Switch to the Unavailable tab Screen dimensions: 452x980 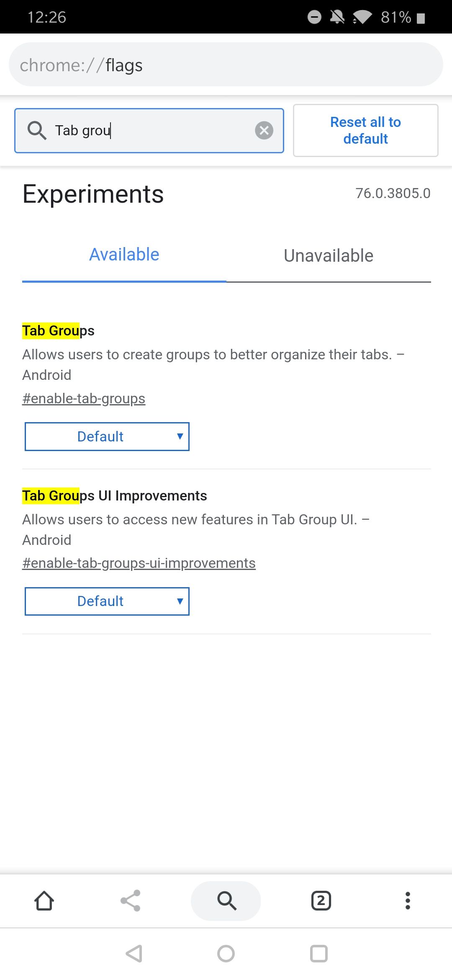click(x=328, y=255)
